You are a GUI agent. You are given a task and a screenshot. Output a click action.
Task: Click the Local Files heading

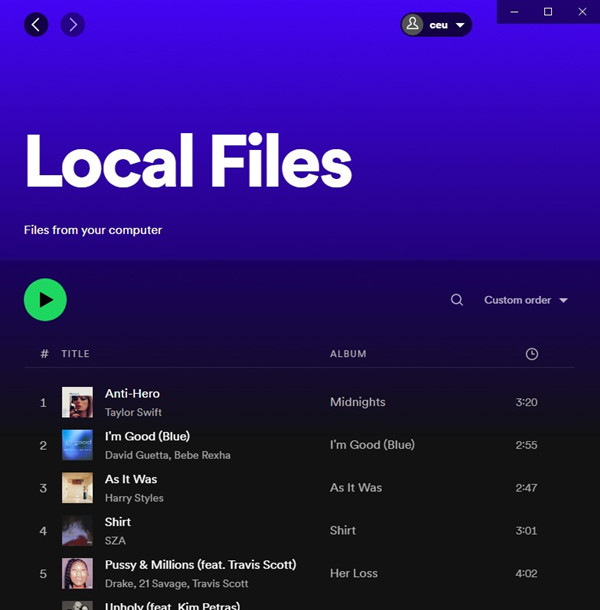pyautogui.click(x=189, y=160)
